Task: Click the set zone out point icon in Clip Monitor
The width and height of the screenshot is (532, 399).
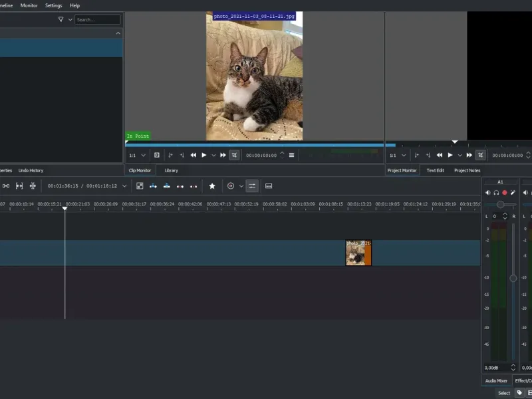Action: click(181, 154)
